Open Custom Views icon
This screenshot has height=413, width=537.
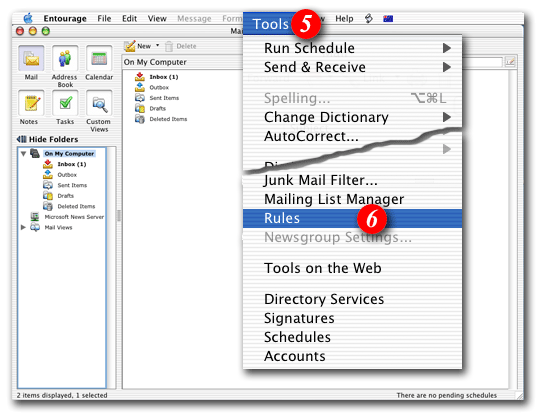(99, 103)
